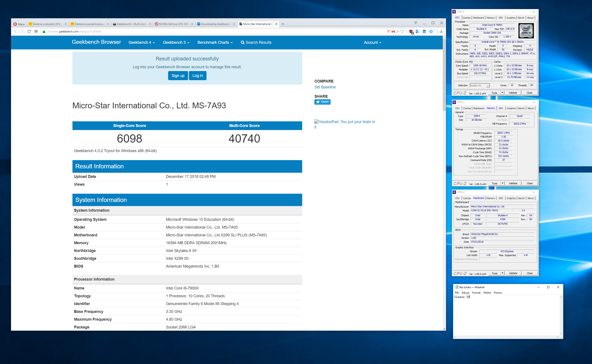Open a new browser tab with plus
Screen dimensions: 592x364
click(x=283, y=24)
